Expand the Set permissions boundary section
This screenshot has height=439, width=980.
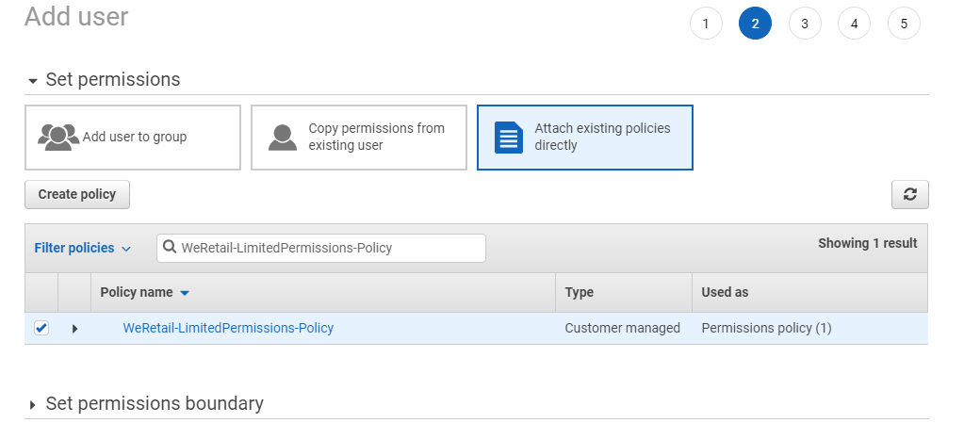(x=32, y=405)
